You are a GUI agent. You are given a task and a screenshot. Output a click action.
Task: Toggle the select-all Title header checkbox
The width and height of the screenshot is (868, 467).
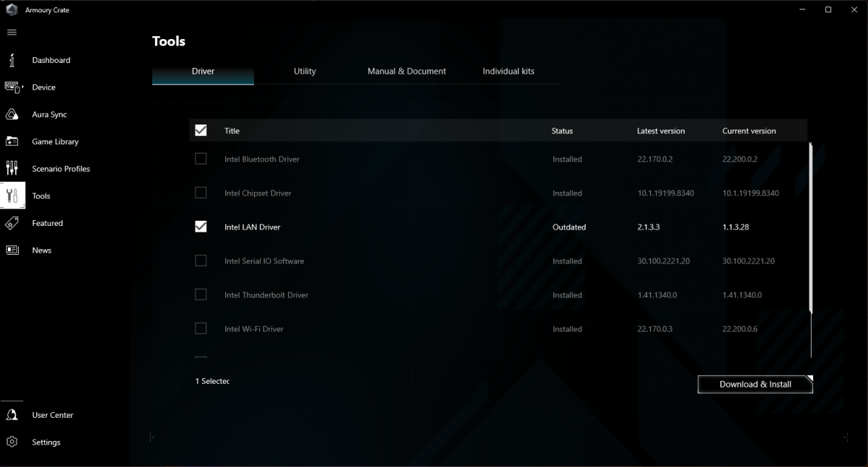click(201, 130)
